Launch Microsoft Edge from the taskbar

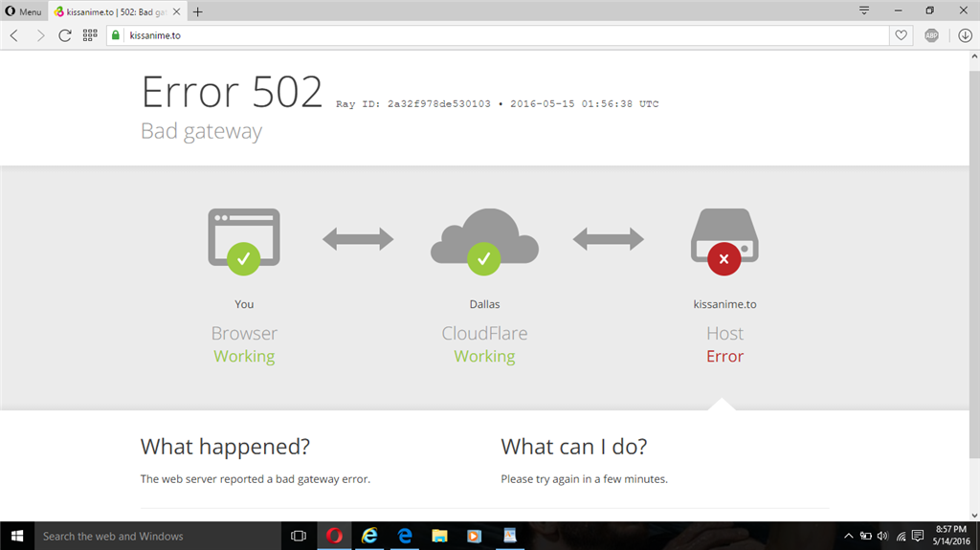(x=405, y=536)
